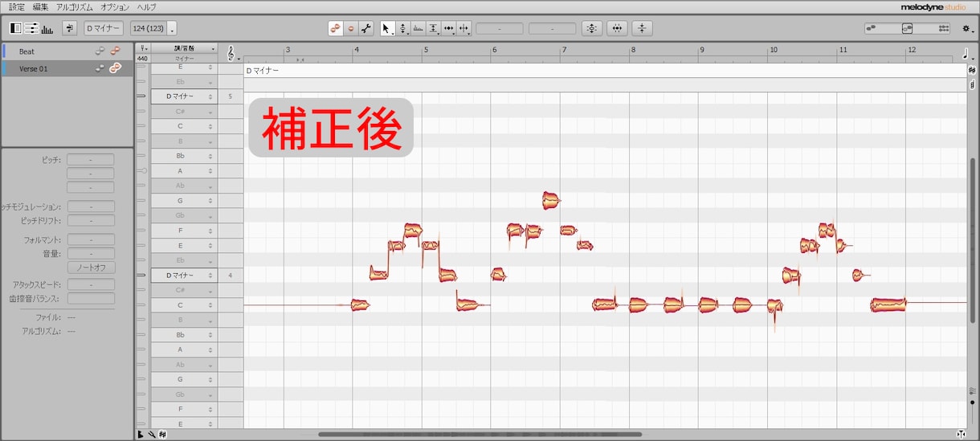The image size is (980, 441).
Task: Toggle the track list pane icon
Action: [16, 28]
